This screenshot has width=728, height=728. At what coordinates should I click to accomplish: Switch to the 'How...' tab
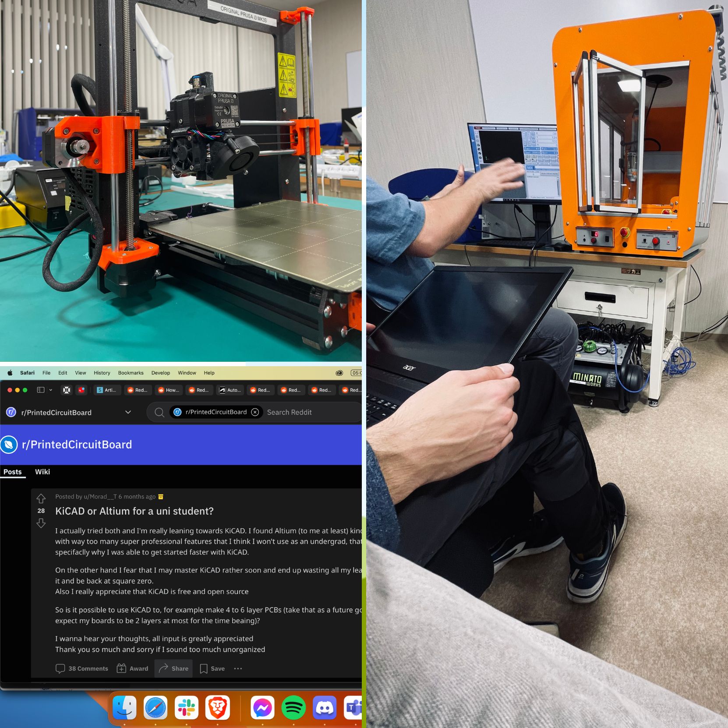click(169, 390)
